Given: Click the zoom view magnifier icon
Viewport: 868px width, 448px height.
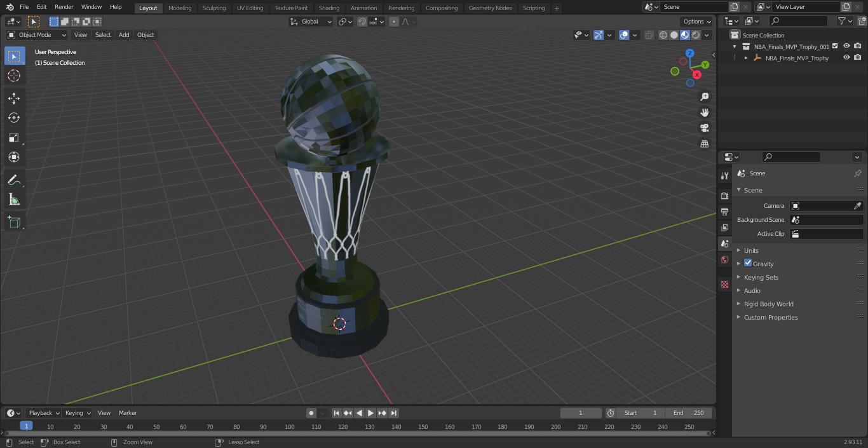Looking at the screenshot, I should (x=704, y=97).
